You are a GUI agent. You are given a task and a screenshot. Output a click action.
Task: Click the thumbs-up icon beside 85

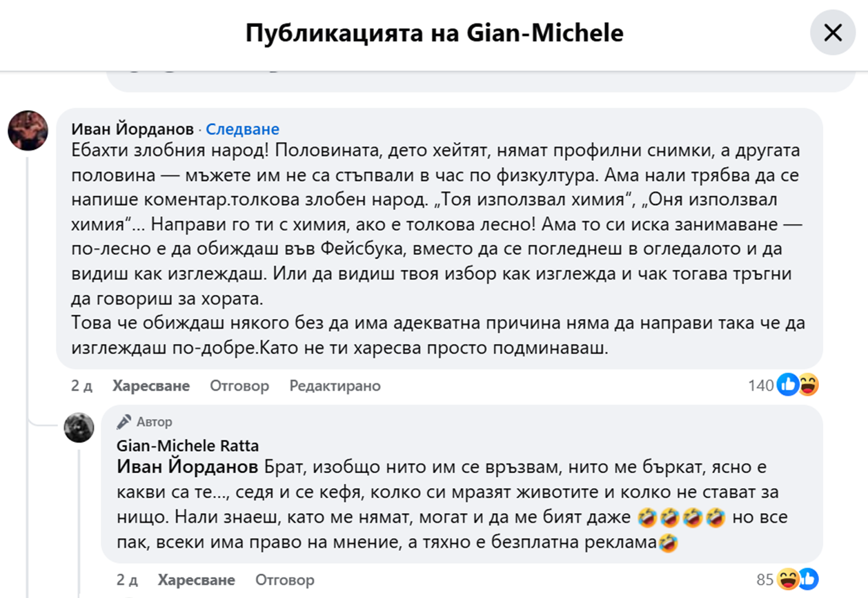[808, 579]
